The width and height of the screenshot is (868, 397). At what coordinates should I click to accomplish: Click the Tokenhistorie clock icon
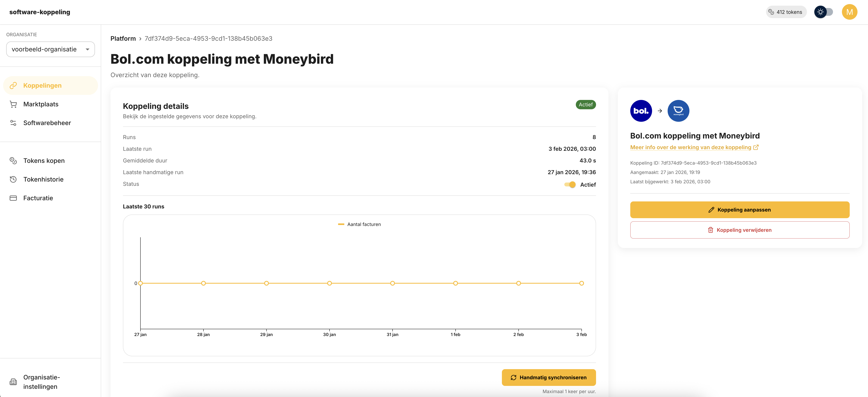[13, 179]
